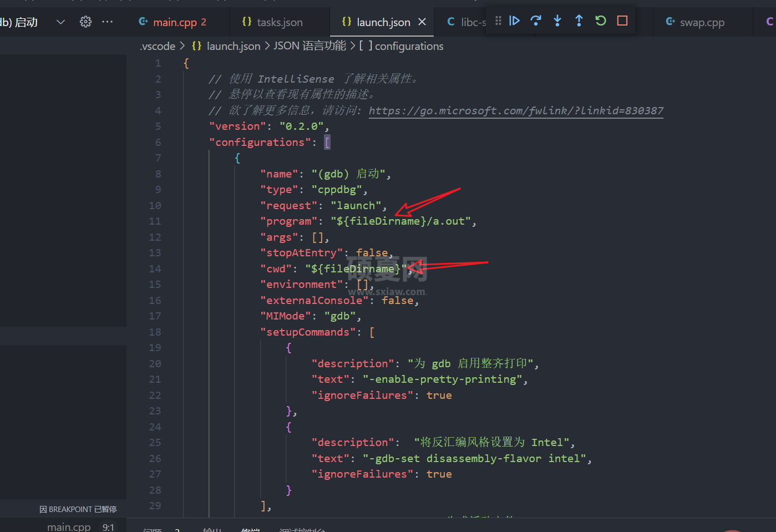Click line number 11 in the gutter
Screen dimensions: 776x532
(x=155, y=221)
